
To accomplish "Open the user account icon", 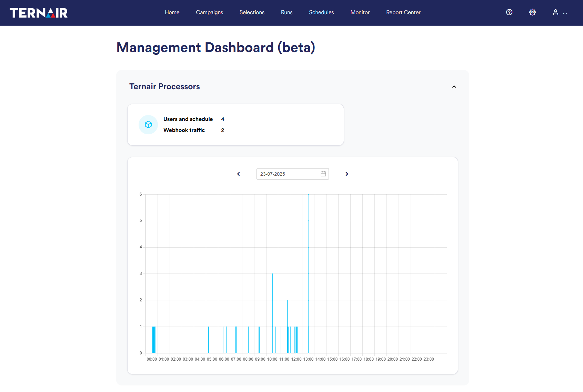I will tap(555, 12).
